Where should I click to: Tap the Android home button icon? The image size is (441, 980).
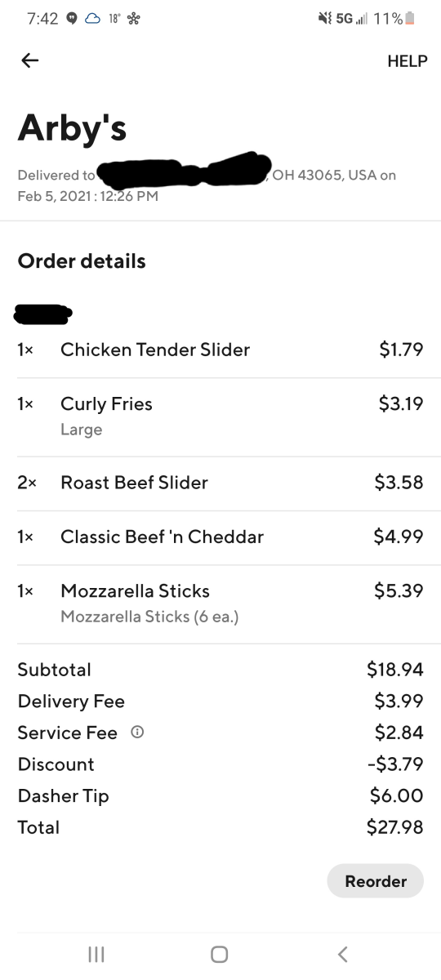click(219, 954)
